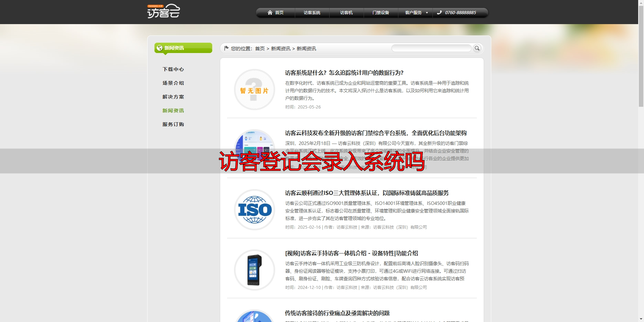Click the 暂无图片 placeholder thumbnail
The width and height of the screenshot is (644, 322).
[255, 90]
